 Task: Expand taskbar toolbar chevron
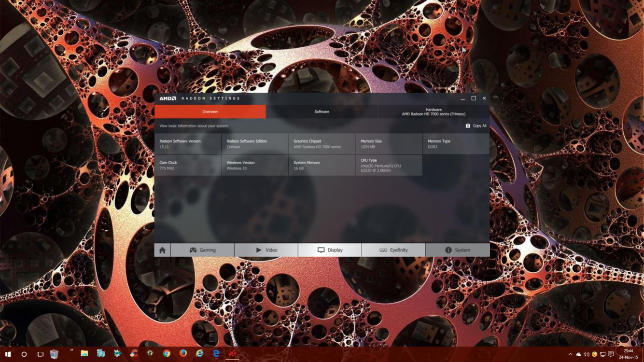[71, 349]
